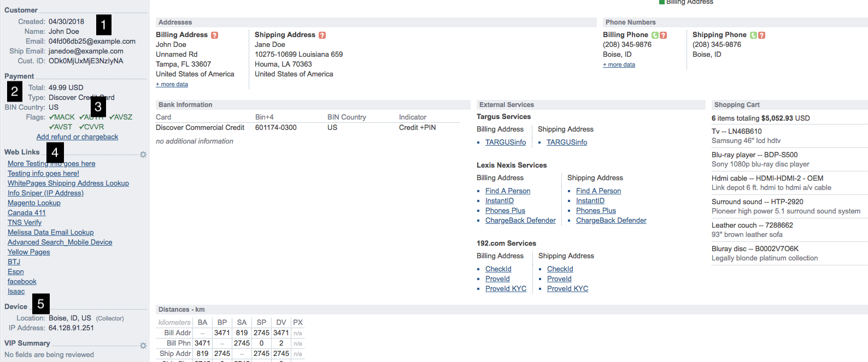868x362 pixels.
Task: Open Phones Plus for Shipping Address
Action: pyautogui.click(x=596, y=211)
